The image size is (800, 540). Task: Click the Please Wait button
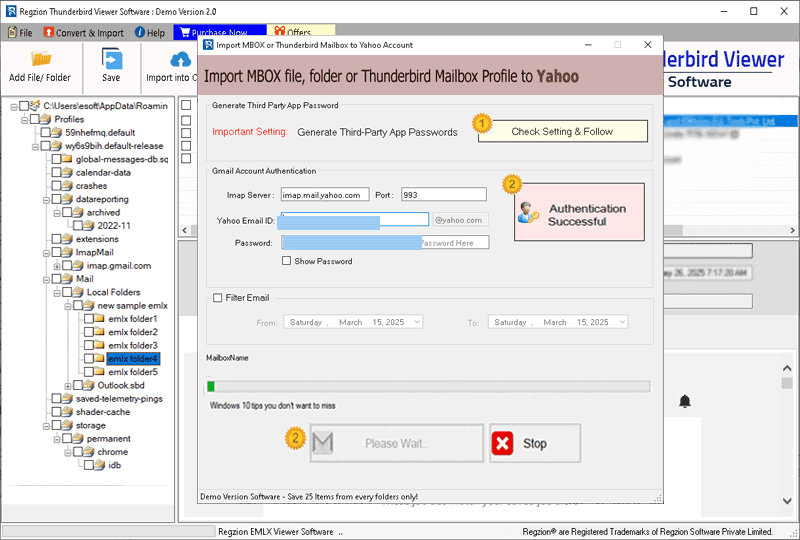(x=396, y=443)
